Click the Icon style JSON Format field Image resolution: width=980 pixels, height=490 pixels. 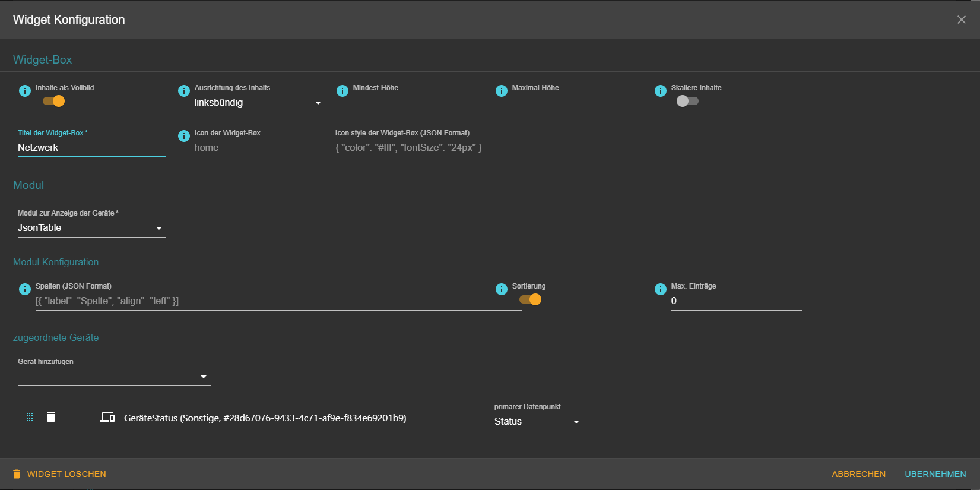pos(409,148)
